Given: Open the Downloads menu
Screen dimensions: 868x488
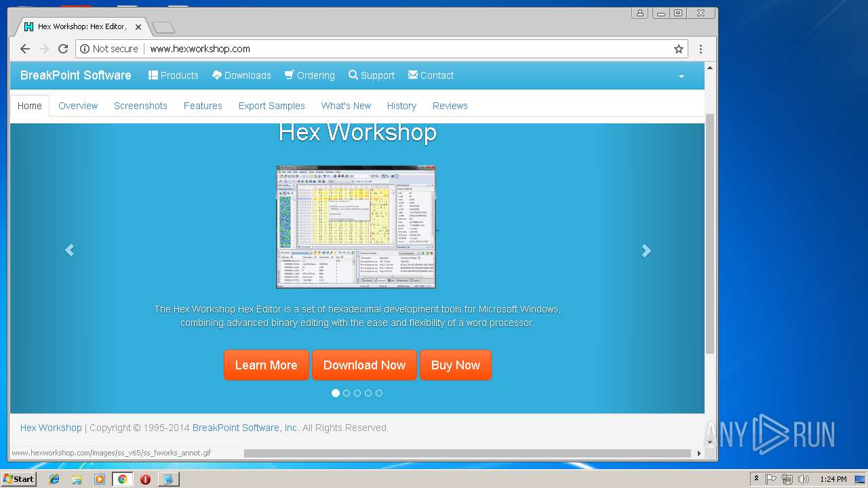Looking at the screenshot, I should click(241, 75).
